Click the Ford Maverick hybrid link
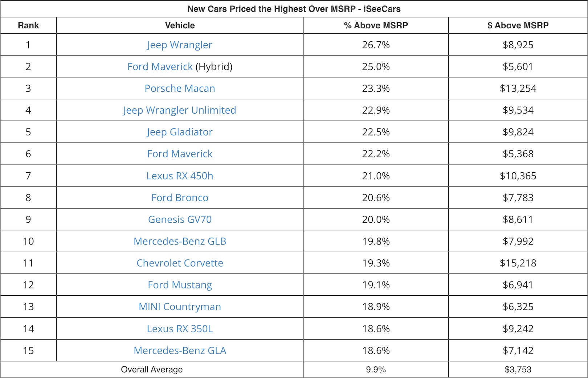The image size is (588, 378). pyautogui.click(x=160, y=67)
